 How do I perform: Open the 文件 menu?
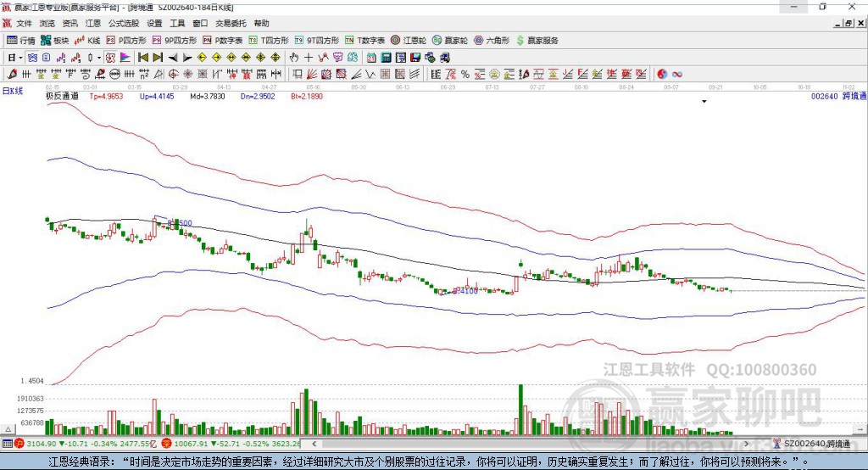click(x=25, y=23)
